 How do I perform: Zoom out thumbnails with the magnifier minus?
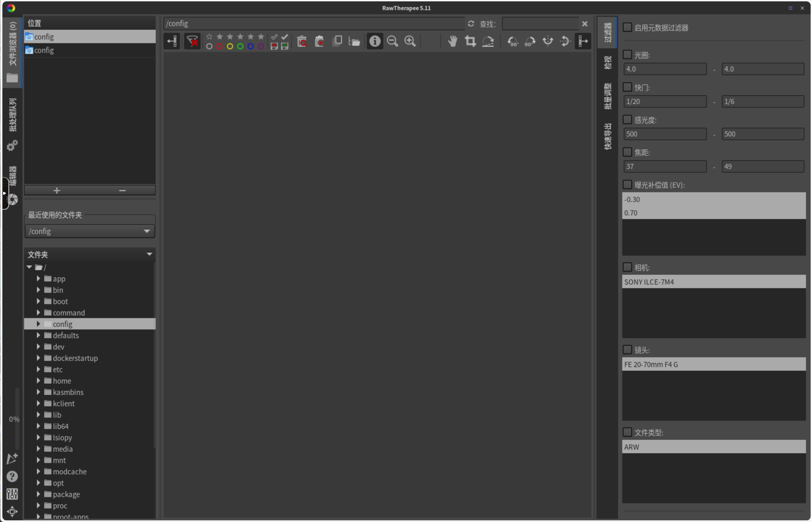(x=392, y=42)
